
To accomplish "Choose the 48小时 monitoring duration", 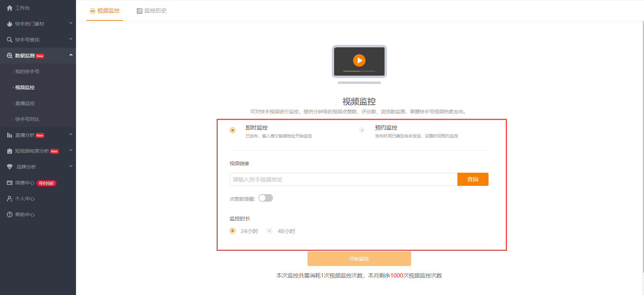I will (269, 231).
